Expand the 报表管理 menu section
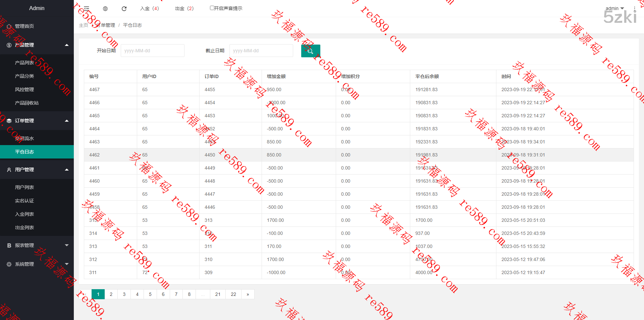644x320 pixels. pos(67,245)
